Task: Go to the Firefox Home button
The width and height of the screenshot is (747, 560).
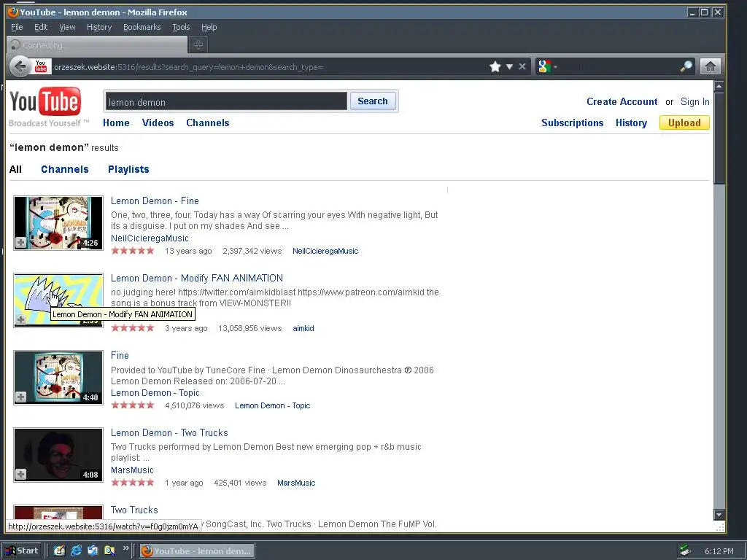Action: 710,66
